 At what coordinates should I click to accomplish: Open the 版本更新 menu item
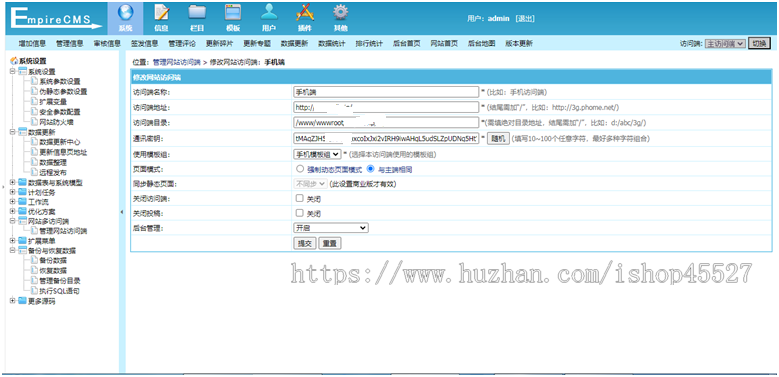[x=519, y=44]
